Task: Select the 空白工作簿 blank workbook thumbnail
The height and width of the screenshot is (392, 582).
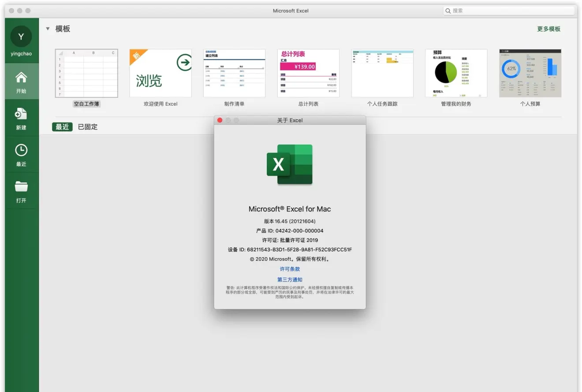Action: click(x=86, y=73)
